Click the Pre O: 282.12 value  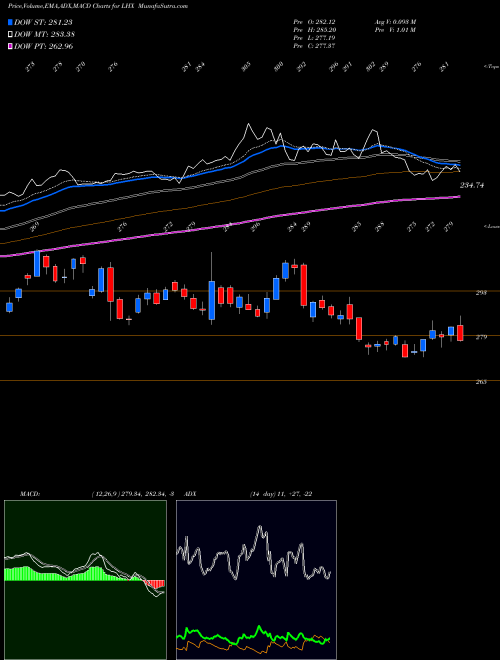314,22
